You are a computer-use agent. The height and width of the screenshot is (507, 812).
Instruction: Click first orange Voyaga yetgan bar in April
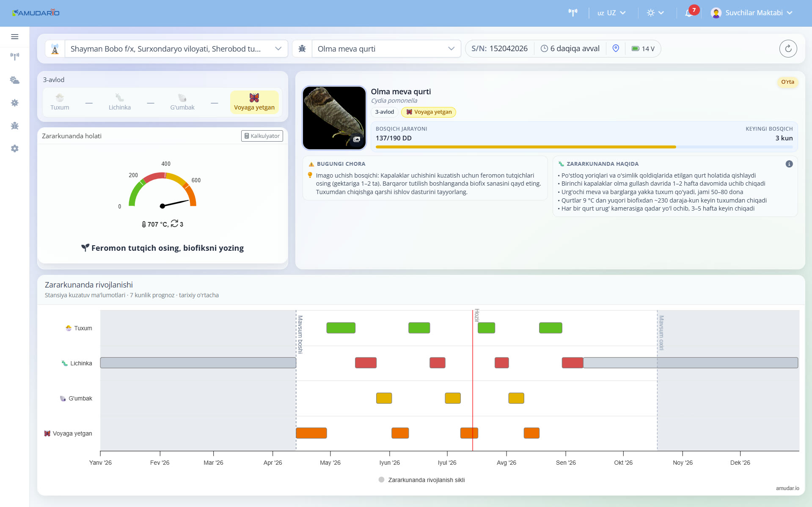311,433
